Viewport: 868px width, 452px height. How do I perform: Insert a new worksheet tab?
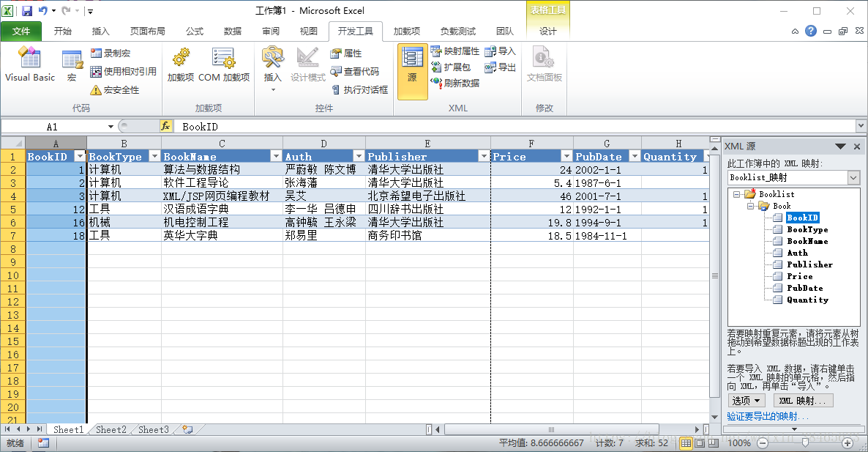pyautogui.click(x=187, y=429)
